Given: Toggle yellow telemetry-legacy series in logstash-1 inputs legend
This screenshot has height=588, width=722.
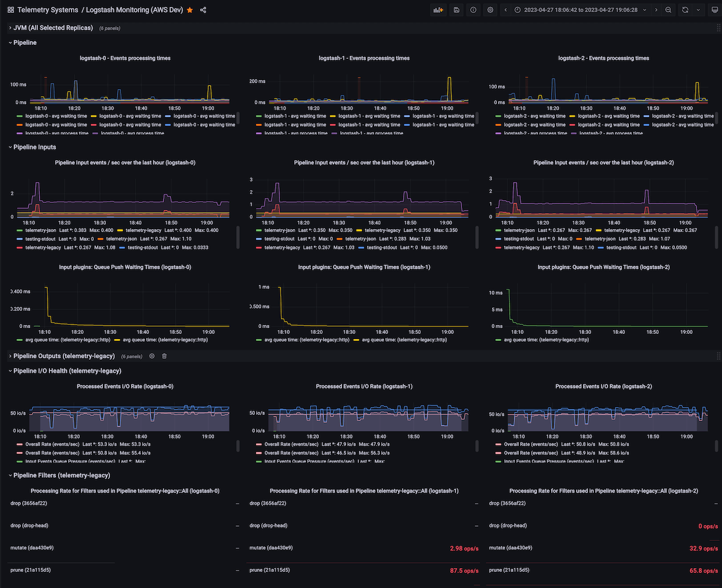Looking at the screenshot, I should (x=382, y=230).
